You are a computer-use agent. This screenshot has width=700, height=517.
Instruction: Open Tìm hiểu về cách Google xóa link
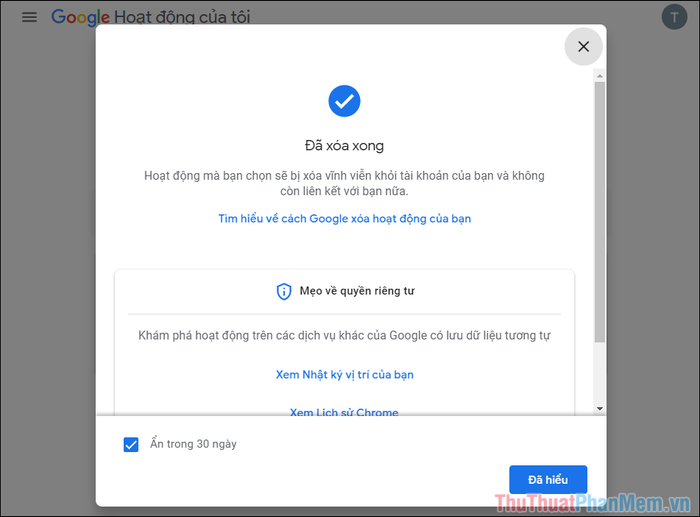(344, 219)
